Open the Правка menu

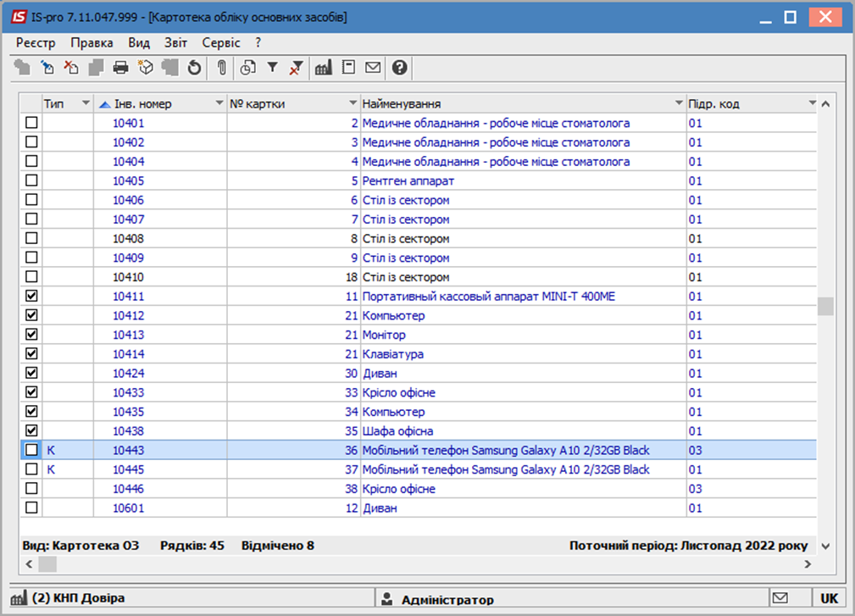click(92, 42)
